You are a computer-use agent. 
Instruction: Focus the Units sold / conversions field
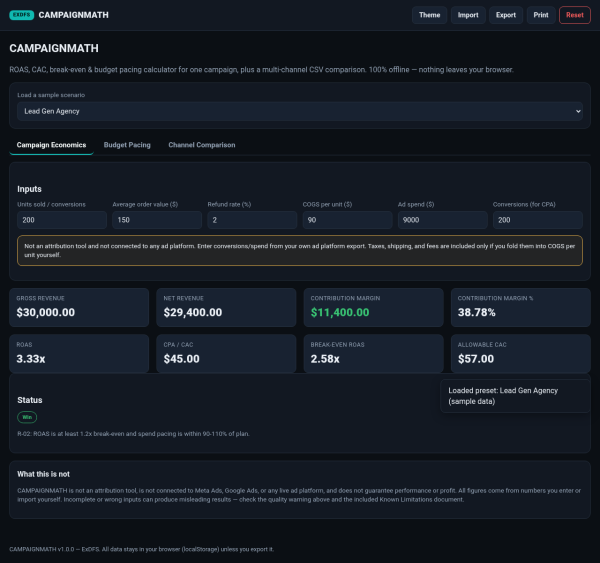(x=62, y=220)
